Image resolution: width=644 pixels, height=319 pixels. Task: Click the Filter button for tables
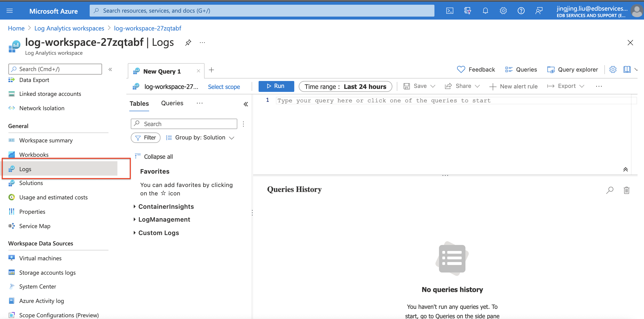pyautogui.click(x=145, y=138)
